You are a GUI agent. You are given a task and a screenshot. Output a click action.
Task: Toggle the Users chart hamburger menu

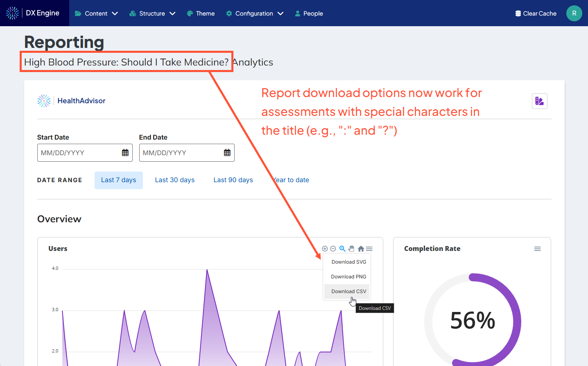[369, 249]
